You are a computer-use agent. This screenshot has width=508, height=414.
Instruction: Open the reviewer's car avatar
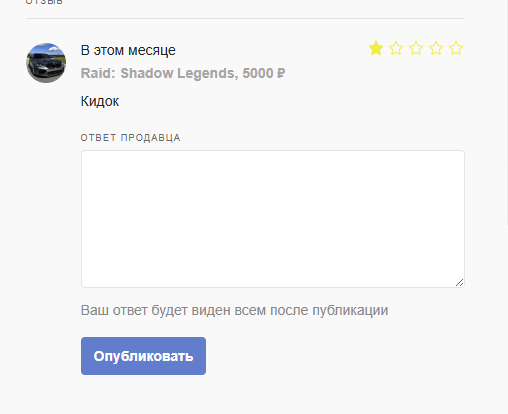(x=46, y=63)
